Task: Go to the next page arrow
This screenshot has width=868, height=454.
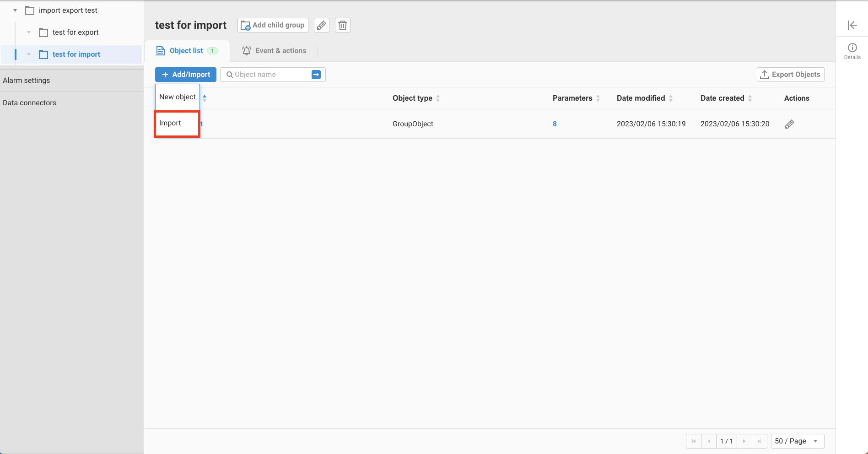Action: tap(744, 441)
